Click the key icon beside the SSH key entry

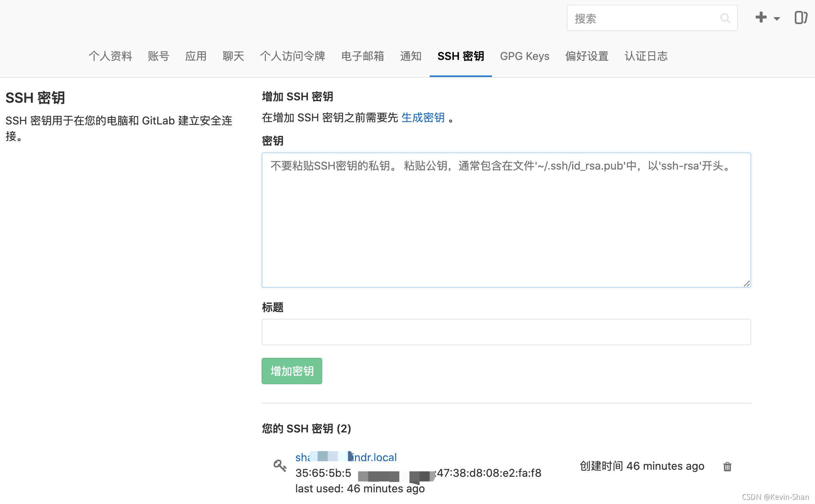(x=279, y=465)
